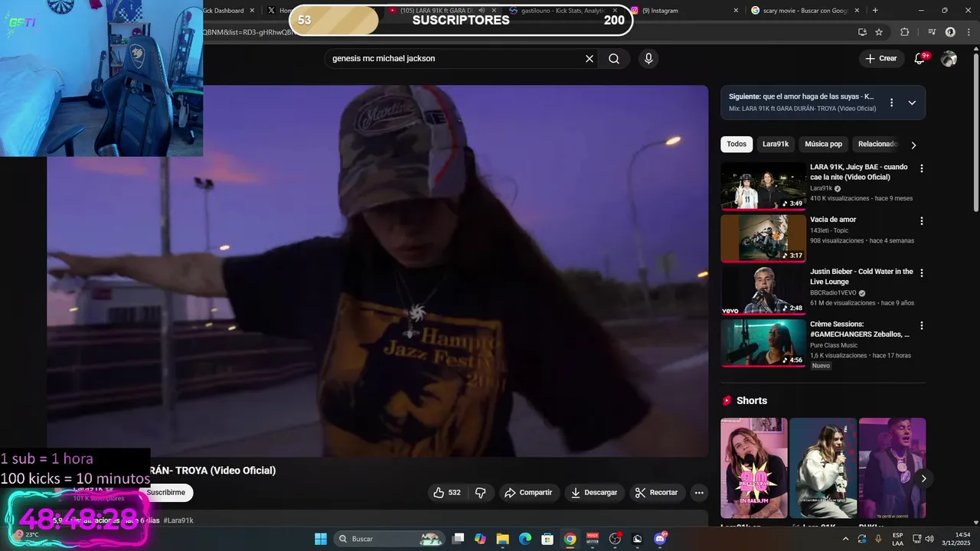Open the Vacia de amor thumbnail
The height and width of the screenshot is (551, 980).
(763, 238)
